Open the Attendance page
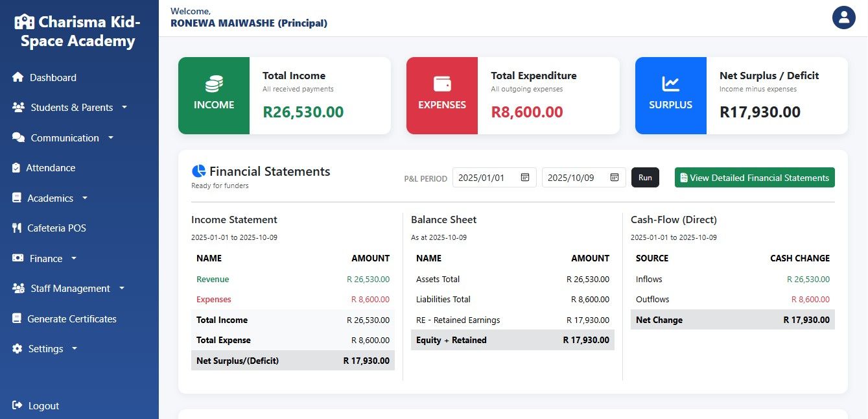 tap(51, 168)
